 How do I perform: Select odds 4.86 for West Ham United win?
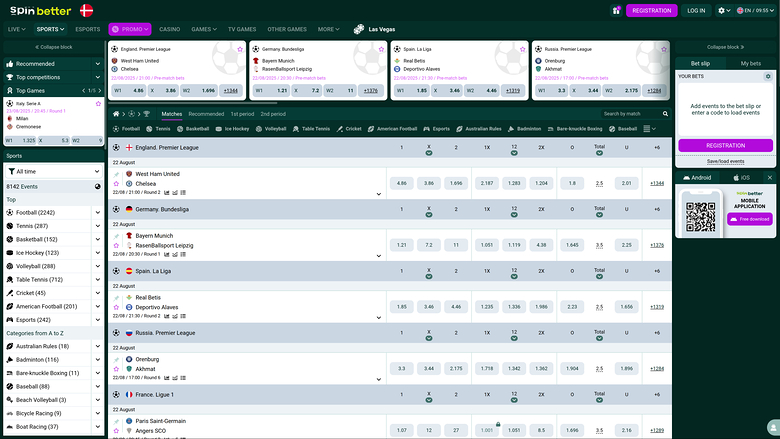coord(401,183)
